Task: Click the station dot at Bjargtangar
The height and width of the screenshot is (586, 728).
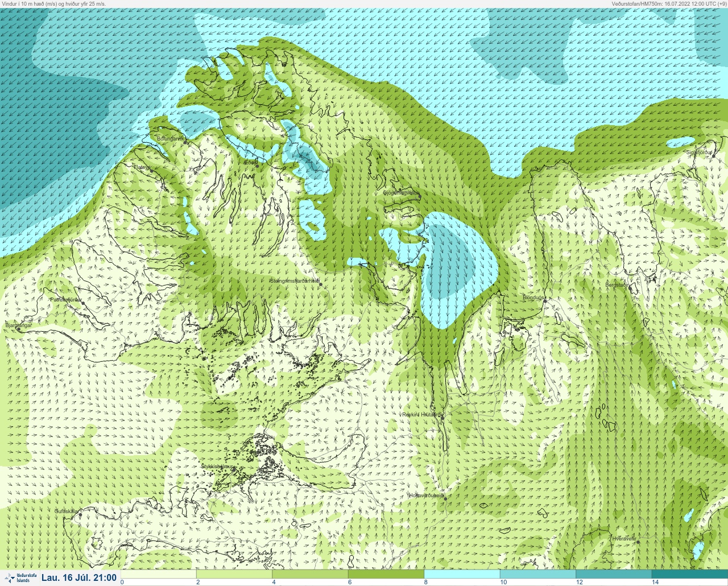Action: click(19, 329)
